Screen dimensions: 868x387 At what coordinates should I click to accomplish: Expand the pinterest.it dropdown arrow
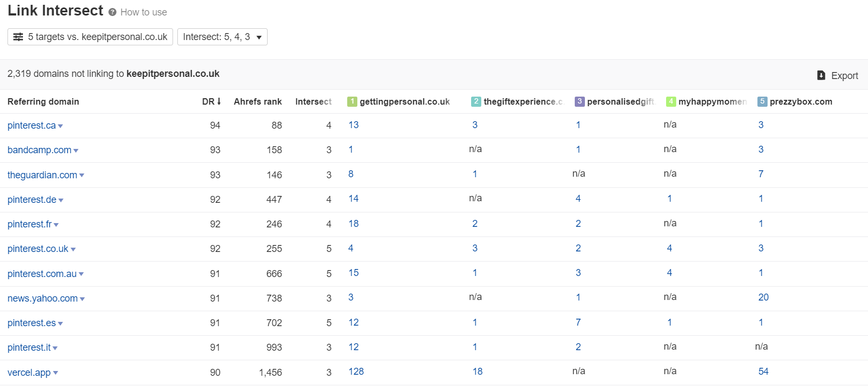55,348
